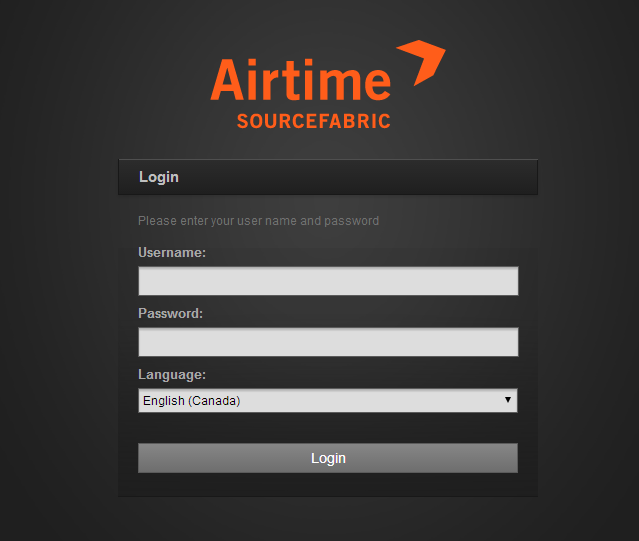Click the empty part of the Login header bar
This screenshot has height=541, width=639.
tap(359, 177)
